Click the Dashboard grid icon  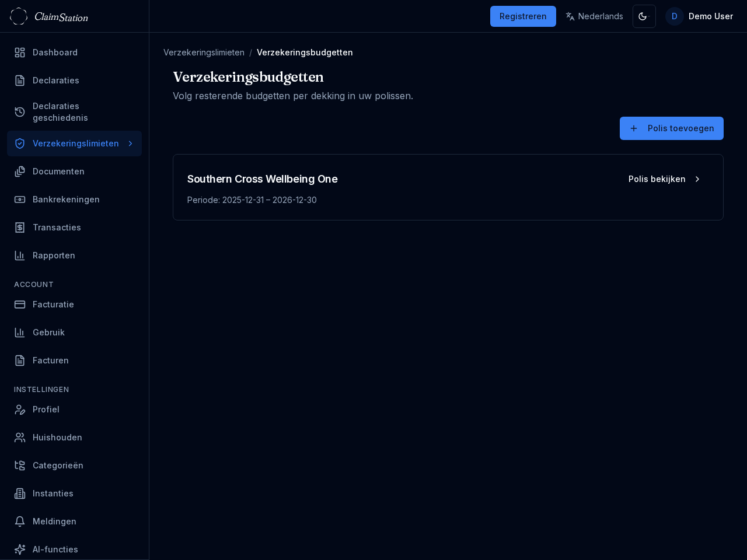[20, 52]
